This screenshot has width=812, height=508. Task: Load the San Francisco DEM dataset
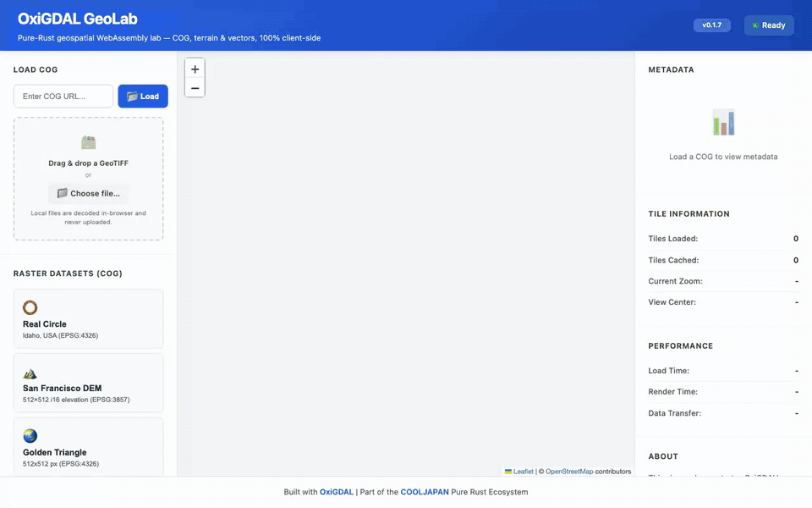[89, 383]
